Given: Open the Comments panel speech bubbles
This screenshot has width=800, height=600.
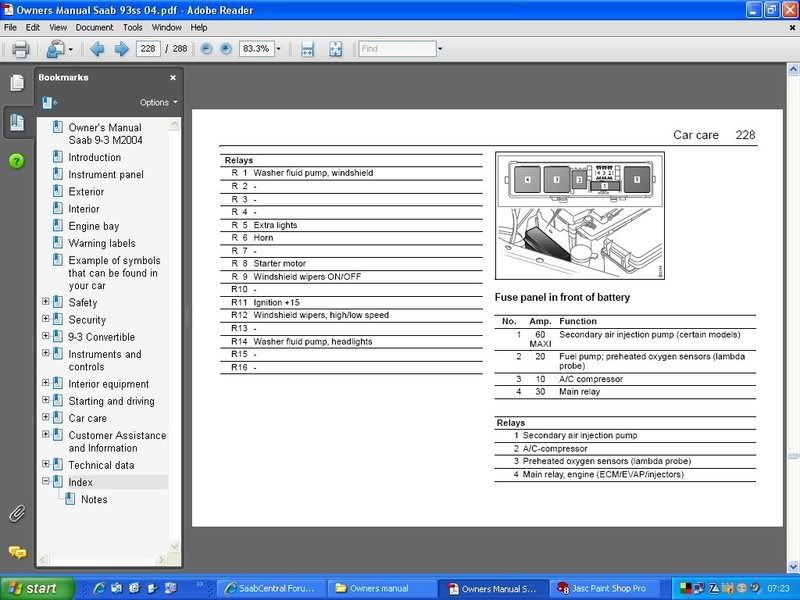Looking at the screenshot, I should [17, 552].
